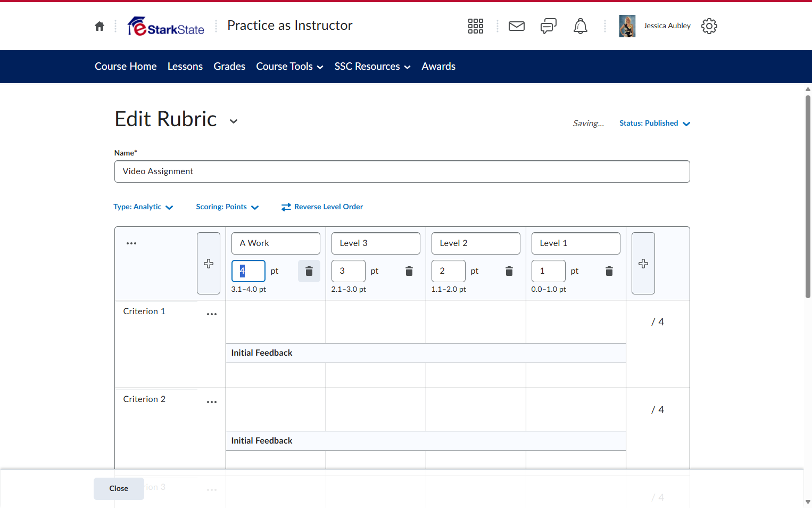Add a new level after Level 1

(x=643, y=264)
